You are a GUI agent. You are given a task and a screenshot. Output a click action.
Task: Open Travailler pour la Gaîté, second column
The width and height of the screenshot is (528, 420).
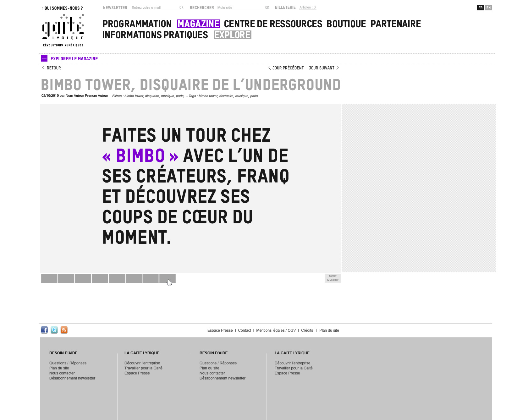click(x=143, y=368)
